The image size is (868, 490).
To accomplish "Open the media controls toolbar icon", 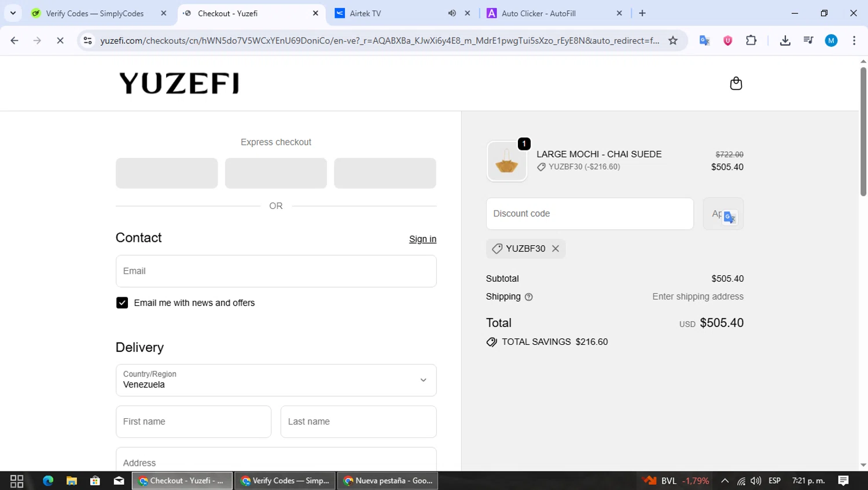I will point(808,40).
